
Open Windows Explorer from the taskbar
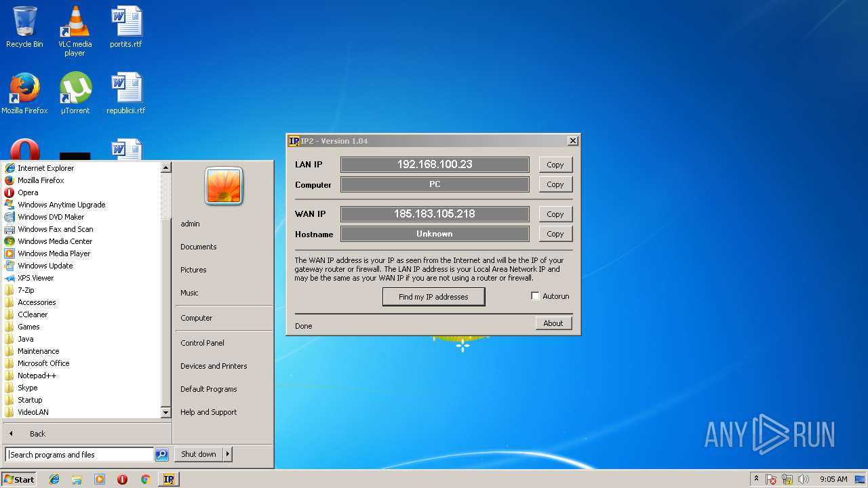pos(77,479)
